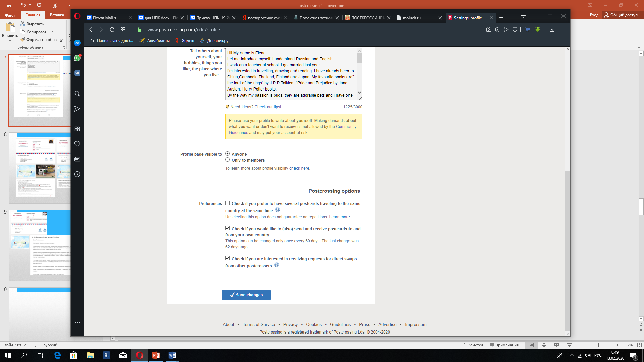Select slide 8 thumbnail
The height and width of the screenshot is (362, 644).
click(x=40, y=168)
